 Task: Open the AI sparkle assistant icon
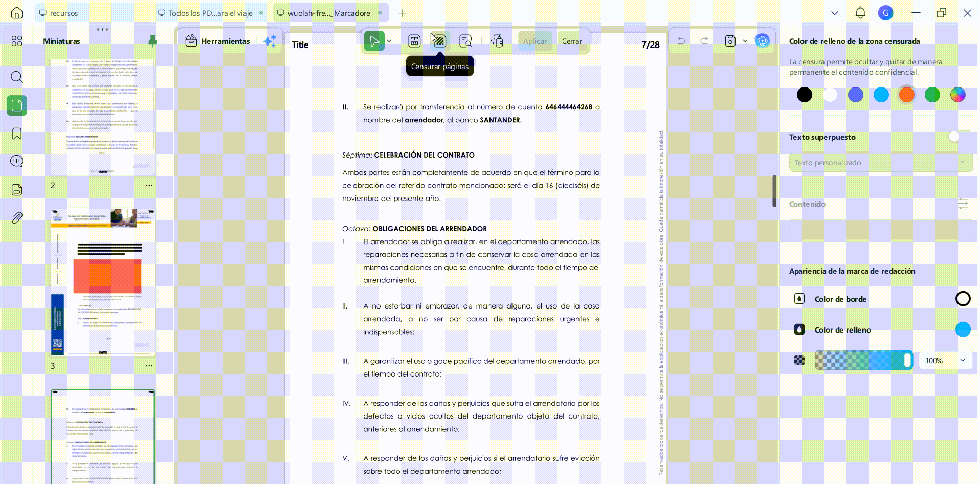pos(270,41)
